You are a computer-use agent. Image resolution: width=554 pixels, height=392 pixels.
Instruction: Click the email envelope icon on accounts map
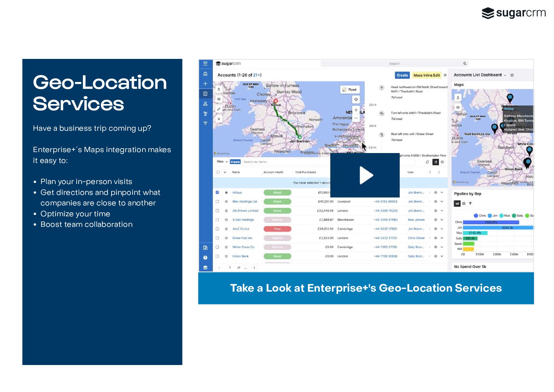(x=219, y=99)
